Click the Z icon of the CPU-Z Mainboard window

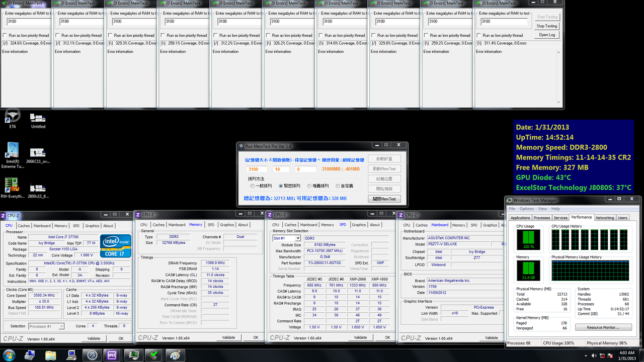pyautogui.click(x=401, y=215)
